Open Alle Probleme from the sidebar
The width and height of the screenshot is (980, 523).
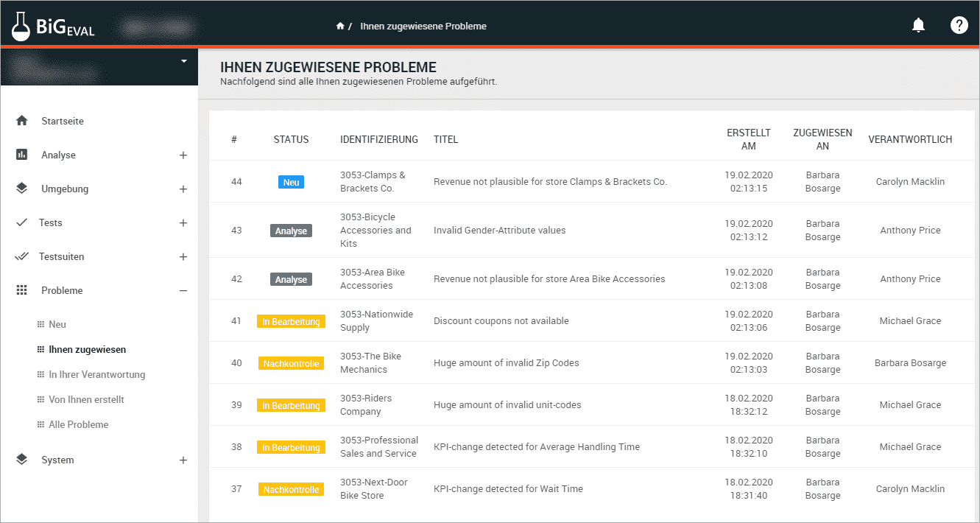pos(78,424)
